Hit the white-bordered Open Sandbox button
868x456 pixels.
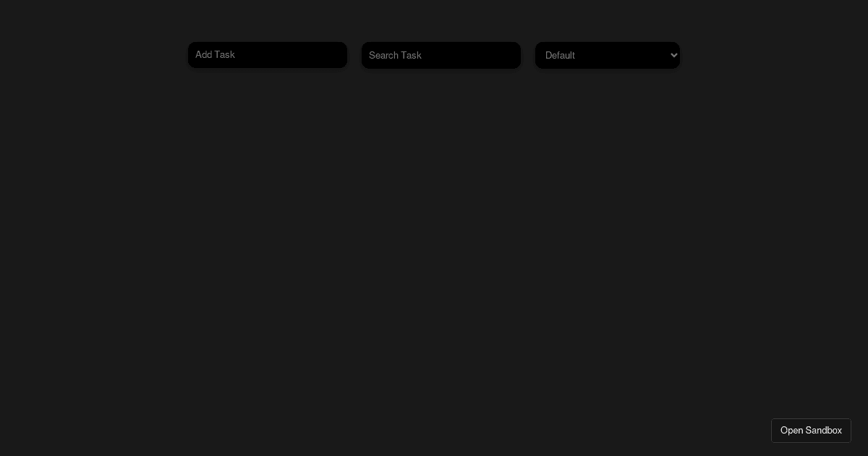[811, 431]
